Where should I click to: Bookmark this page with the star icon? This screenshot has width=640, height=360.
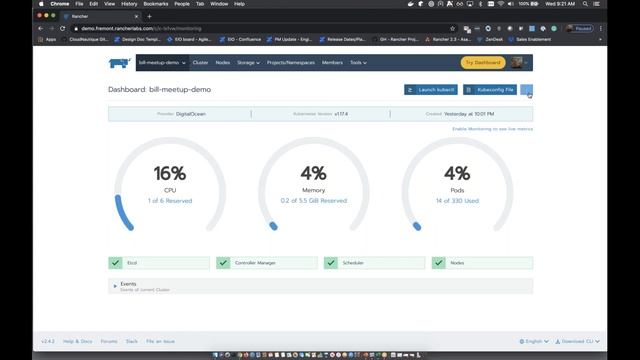pyautogui.click(x=452, y=29)
